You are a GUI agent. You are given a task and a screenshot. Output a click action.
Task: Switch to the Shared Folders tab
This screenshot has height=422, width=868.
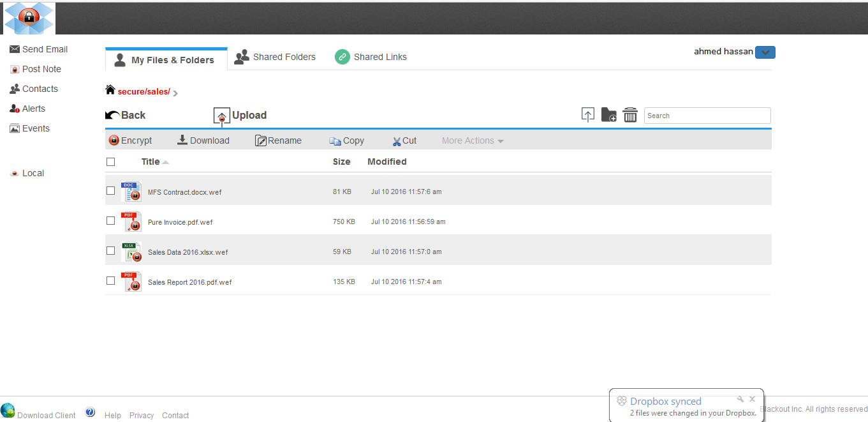276,57
